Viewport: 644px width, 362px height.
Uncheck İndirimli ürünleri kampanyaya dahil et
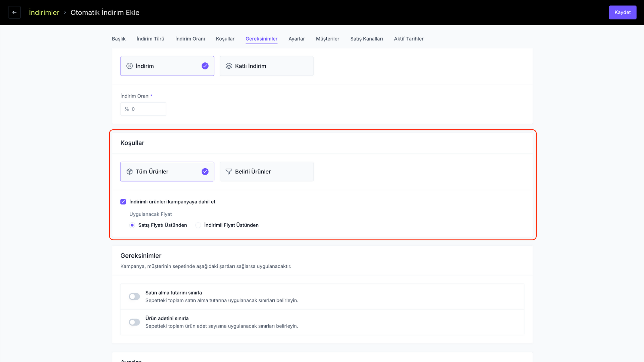123,202
